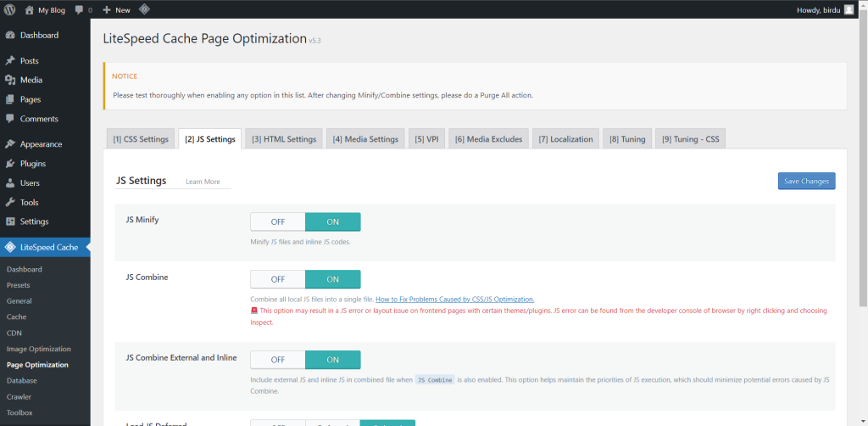
Task: Open the General submenu item
Action: pyautogui.click(x=19, y=301)
